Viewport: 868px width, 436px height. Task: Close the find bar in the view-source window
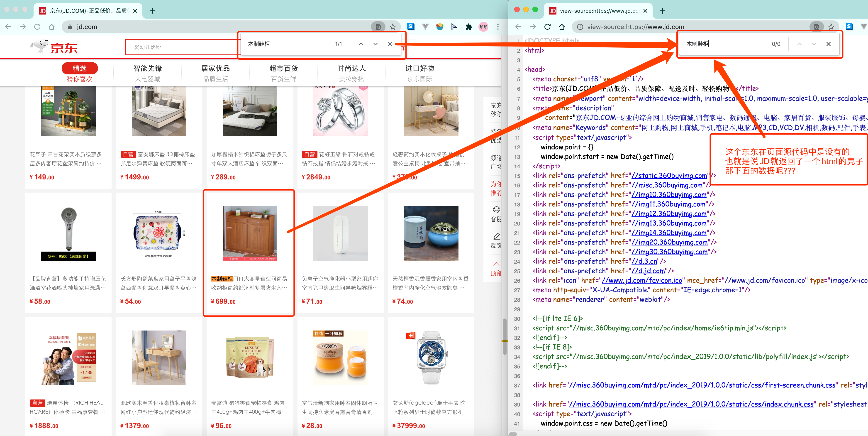pyautogui.click(x=829, y=44)
